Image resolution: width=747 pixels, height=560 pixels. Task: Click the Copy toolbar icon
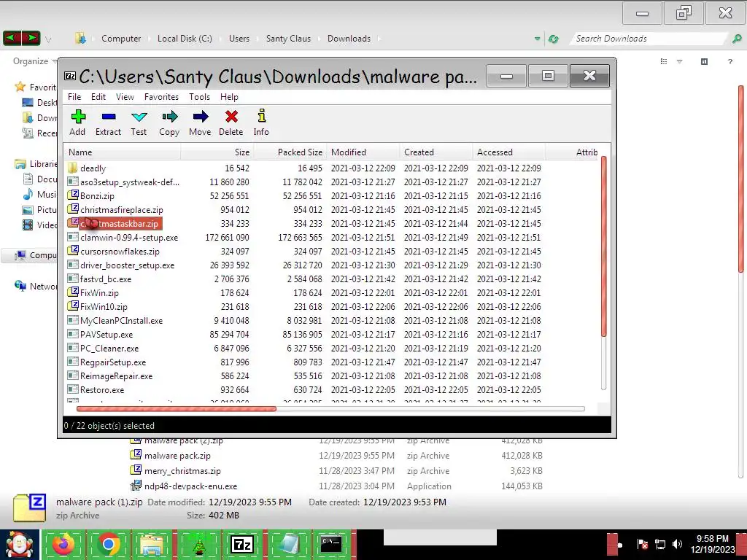pos(169,117)
